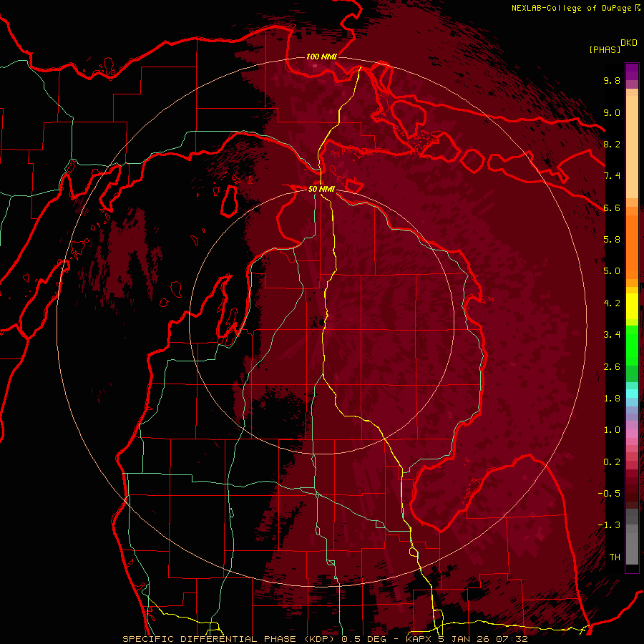Click the 1.8 value on color scale
Image resolution: width=644 pixels, height=644 pixels.
click(x=612, y=399)
